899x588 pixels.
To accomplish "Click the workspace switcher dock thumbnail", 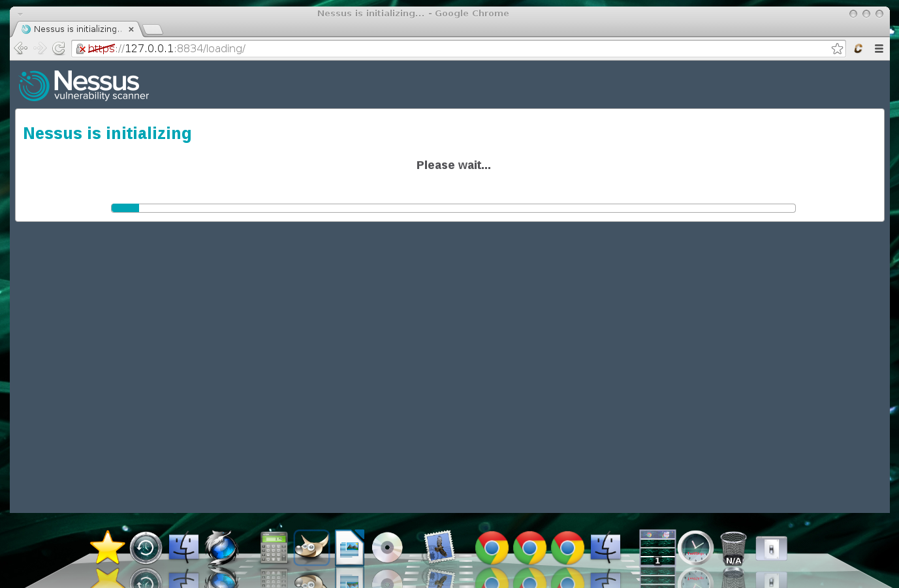I will tap(657, 547).
